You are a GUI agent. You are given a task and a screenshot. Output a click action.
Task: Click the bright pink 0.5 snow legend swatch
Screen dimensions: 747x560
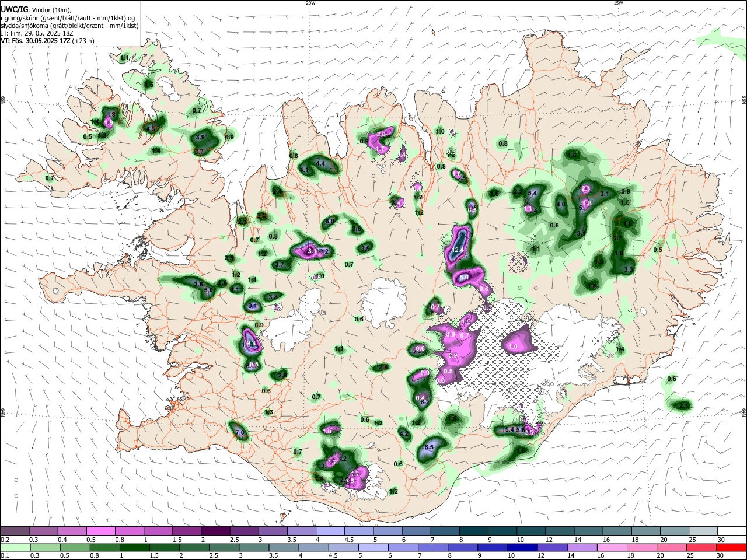[100, 531]
